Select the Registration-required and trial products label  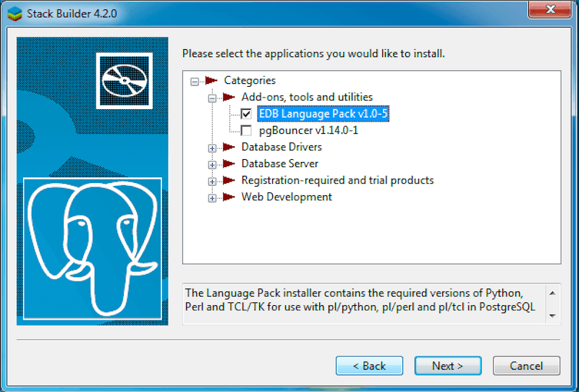[x=337, y=181]
